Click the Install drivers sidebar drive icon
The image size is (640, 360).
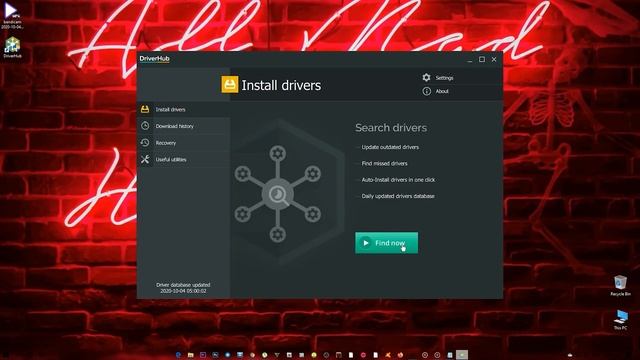pos(145,109)
